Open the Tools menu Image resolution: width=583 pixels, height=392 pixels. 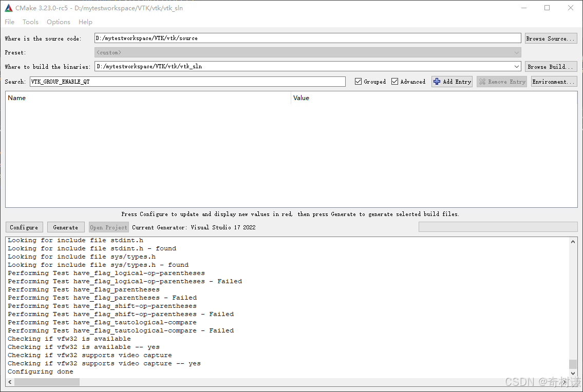point(30,22)
